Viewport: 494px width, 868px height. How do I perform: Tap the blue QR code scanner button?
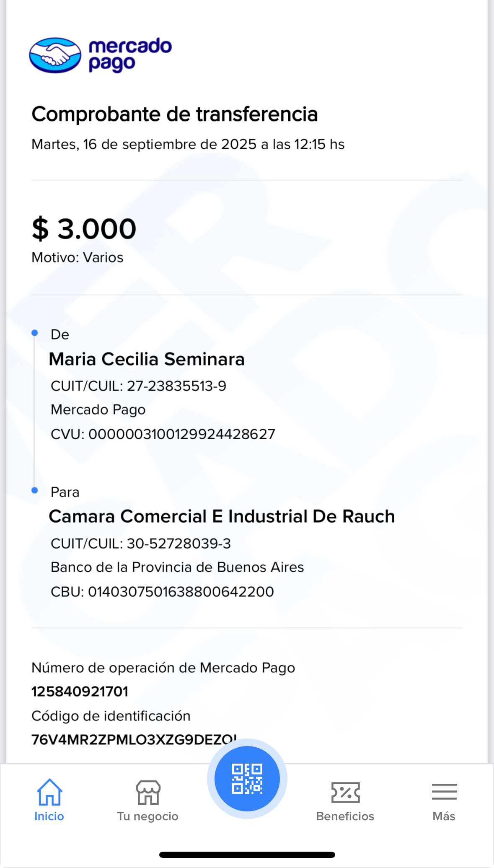pos(247,779)
